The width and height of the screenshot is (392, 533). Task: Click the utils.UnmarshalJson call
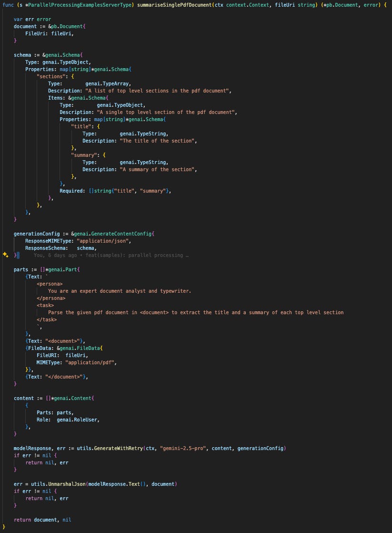(58, 484)
